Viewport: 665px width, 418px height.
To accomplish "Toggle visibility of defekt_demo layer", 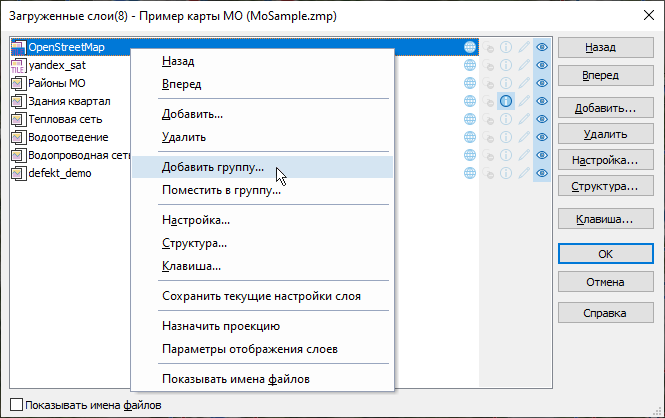I will pyautogui.click(x=542, y=173).
